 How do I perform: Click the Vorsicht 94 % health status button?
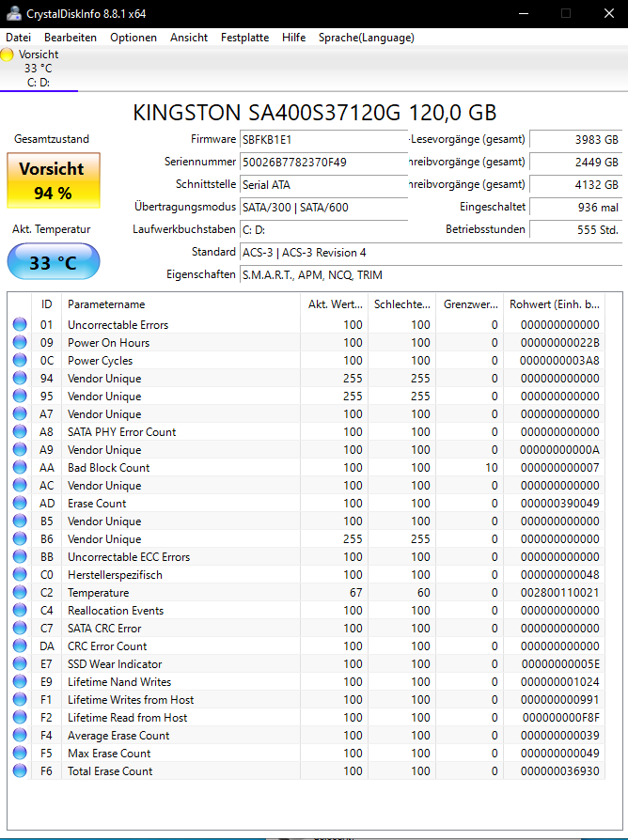click(53, 180)
